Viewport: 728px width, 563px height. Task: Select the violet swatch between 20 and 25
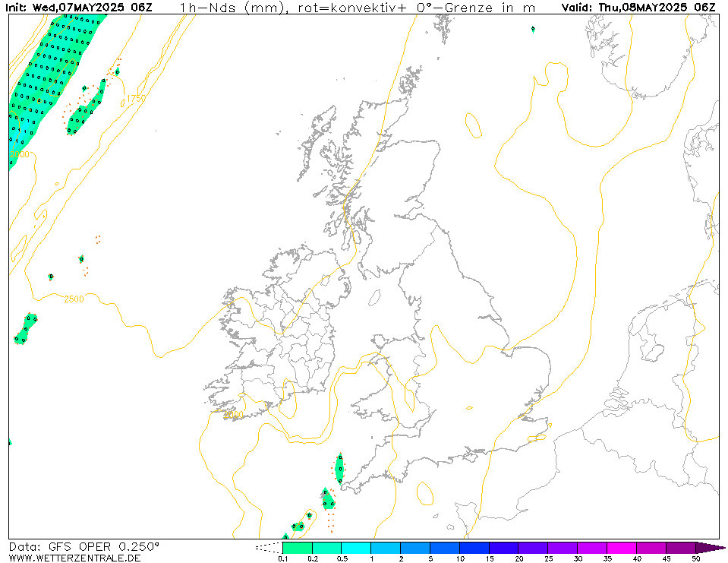tap(533, 548)
